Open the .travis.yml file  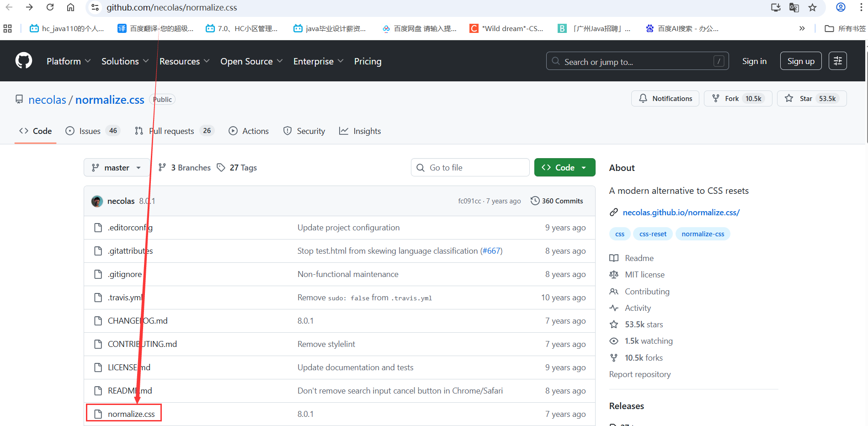[x=126, y=298]
